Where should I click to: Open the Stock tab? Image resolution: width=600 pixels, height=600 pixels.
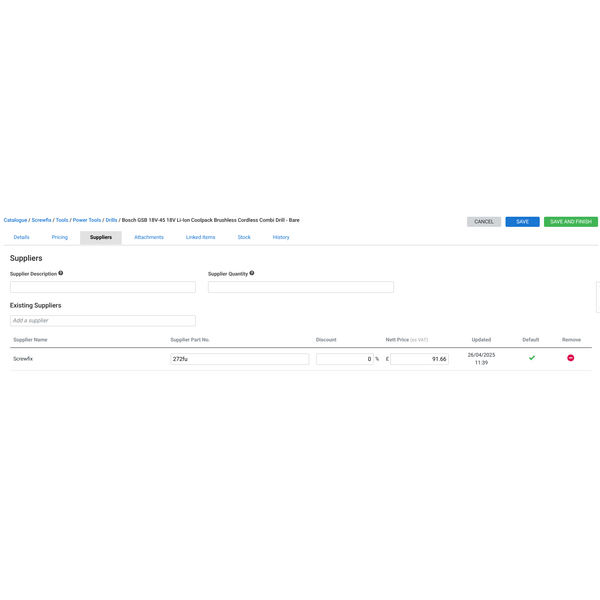[x=244, y=237]
